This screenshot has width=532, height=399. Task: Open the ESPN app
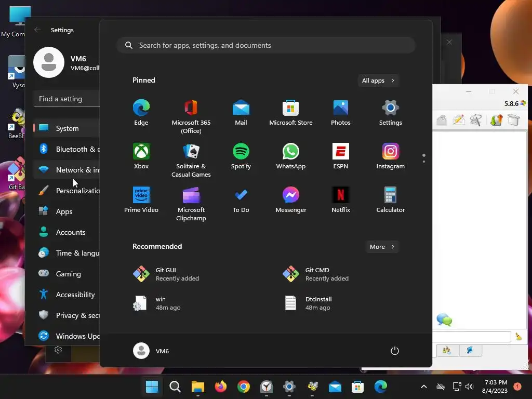[x=341, y=156]
